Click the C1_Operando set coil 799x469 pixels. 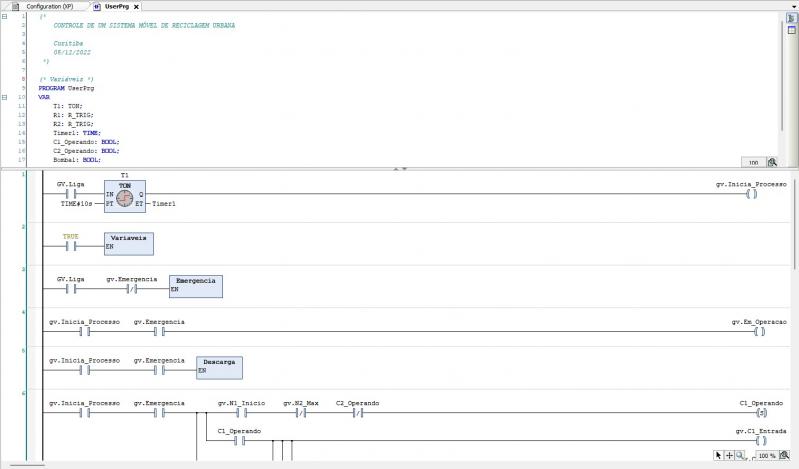760,412
